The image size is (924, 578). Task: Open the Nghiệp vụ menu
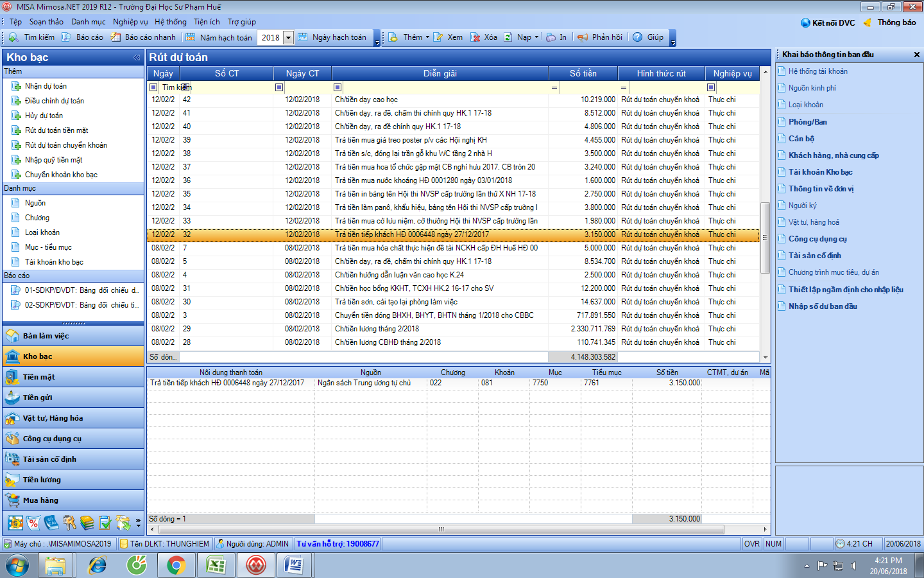pos(130,22)
